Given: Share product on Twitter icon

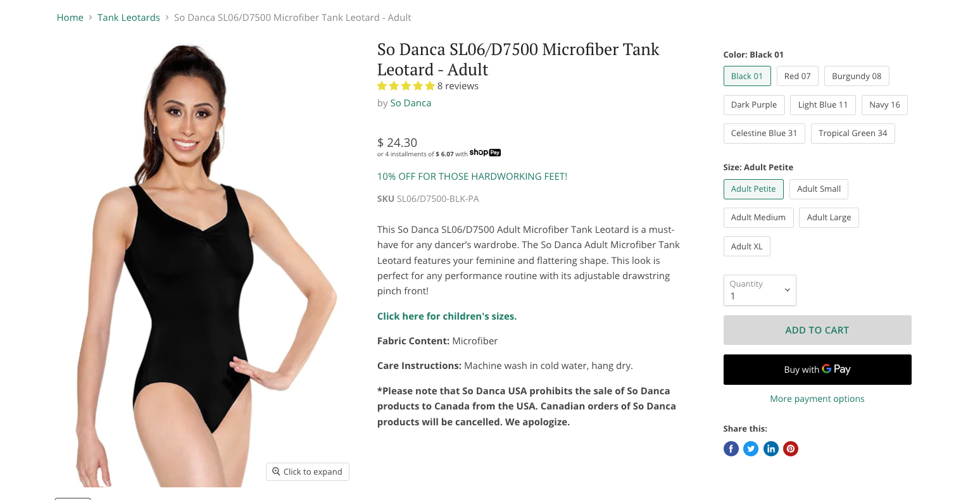Looking at the screenshot, I should coord(751,449).
